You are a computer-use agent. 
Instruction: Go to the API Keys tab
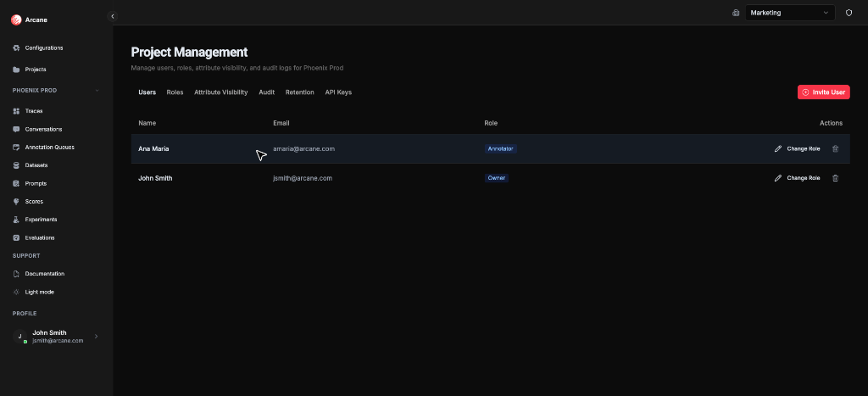(x=338, y=92)
